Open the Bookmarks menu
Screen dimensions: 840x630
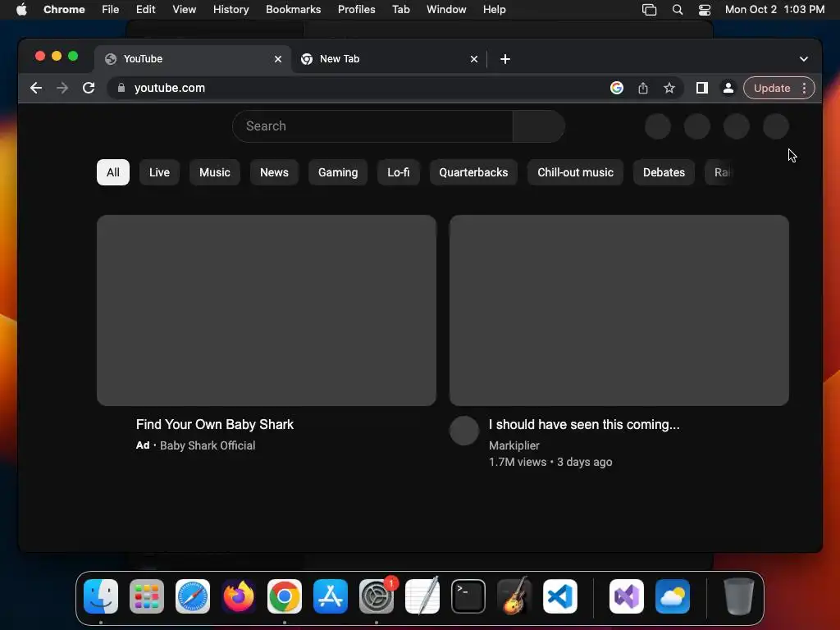(294, 10)
